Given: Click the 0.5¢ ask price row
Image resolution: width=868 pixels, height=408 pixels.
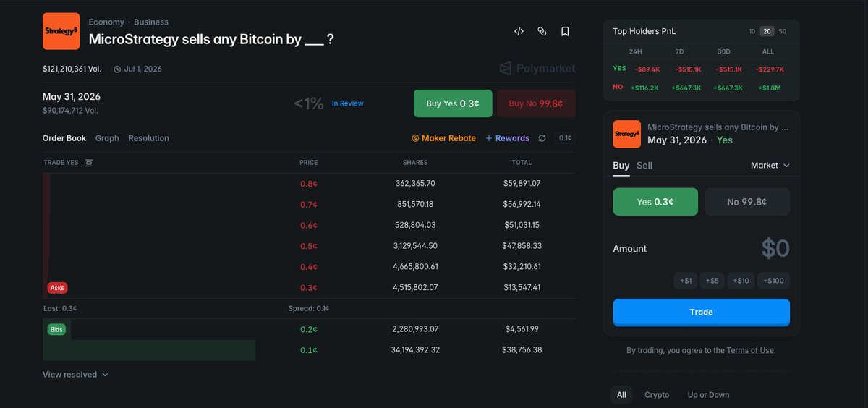Looking at the screenshot, I should tap(310, 246).
